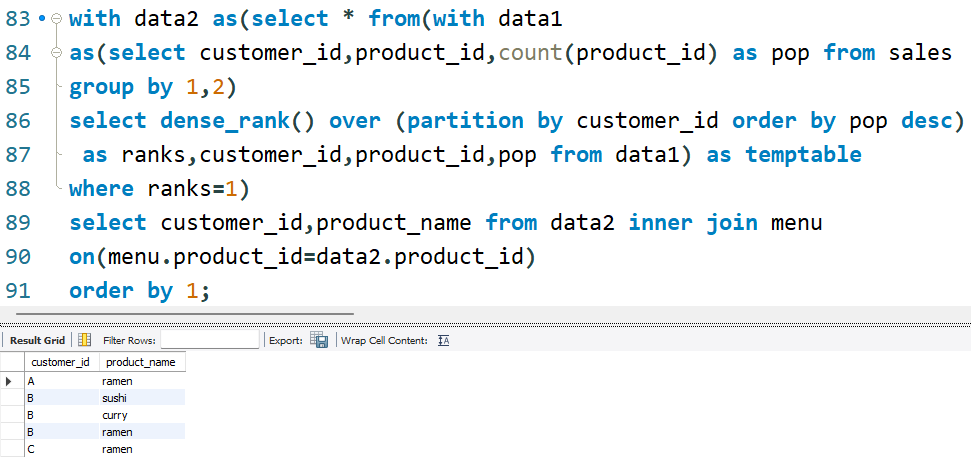Place cursor on group by keyword, line 85

pyautogui.click(x=121, y=87)
